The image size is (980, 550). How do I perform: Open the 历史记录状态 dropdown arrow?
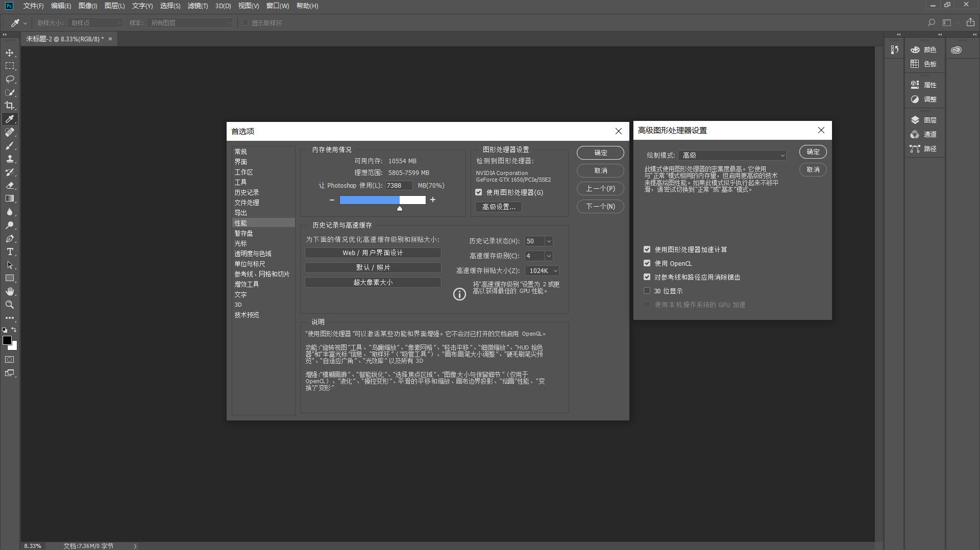[x=549, y=241]
